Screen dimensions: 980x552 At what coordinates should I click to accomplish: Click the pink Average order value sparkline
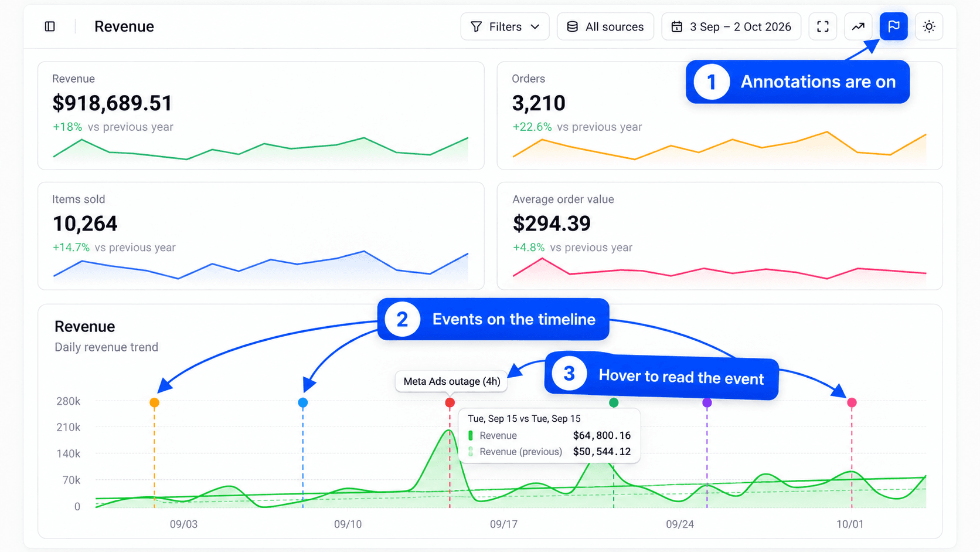click(719, 269)
